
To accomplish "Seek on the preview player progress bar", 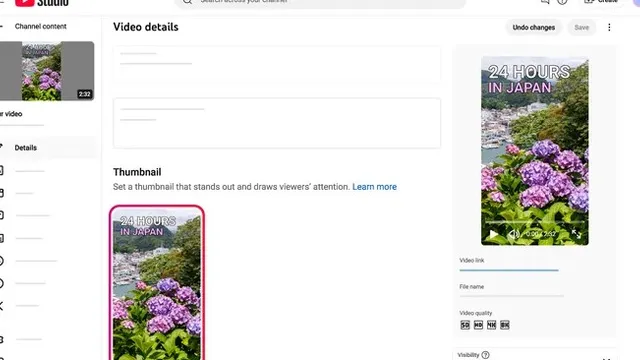I will [x=535, y=222].
